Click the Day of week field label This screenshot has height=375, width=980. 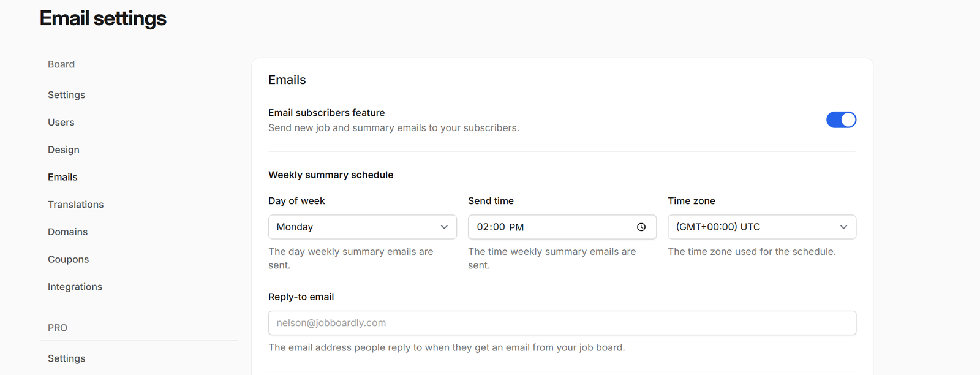296,201
